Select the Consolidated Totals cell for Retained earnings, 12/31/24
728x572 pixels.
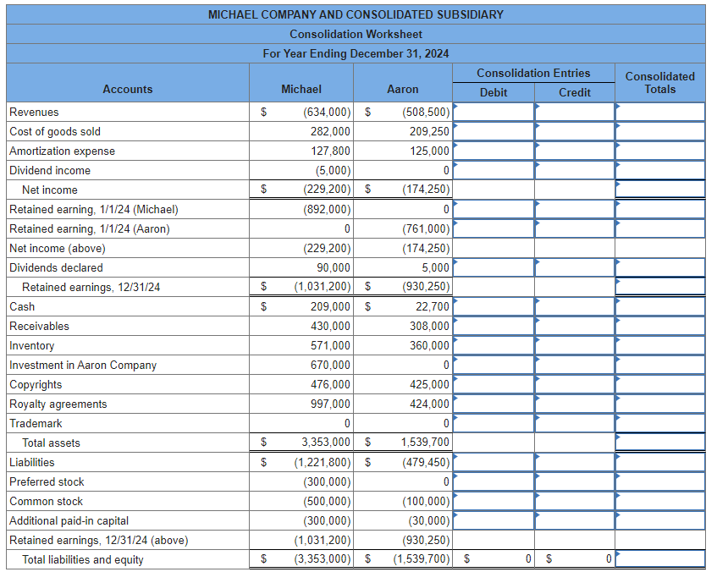[659, 286]
